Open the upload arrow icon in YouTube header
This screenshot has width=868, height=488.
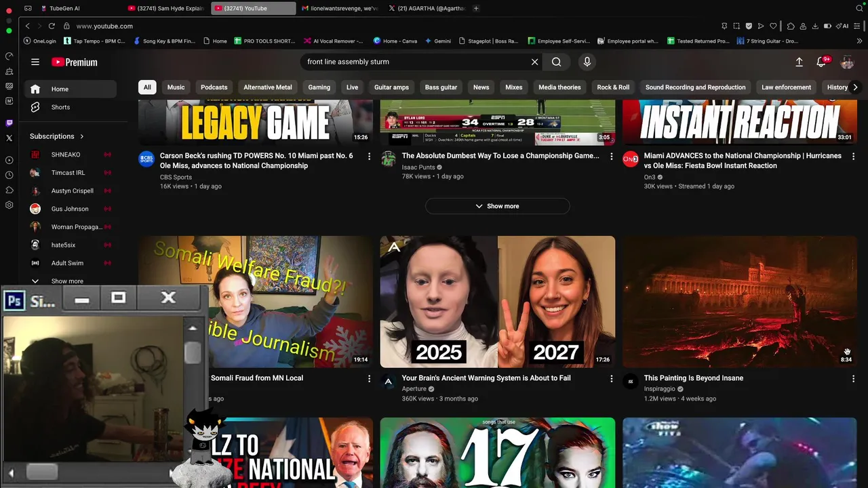(x=799, y=62)
